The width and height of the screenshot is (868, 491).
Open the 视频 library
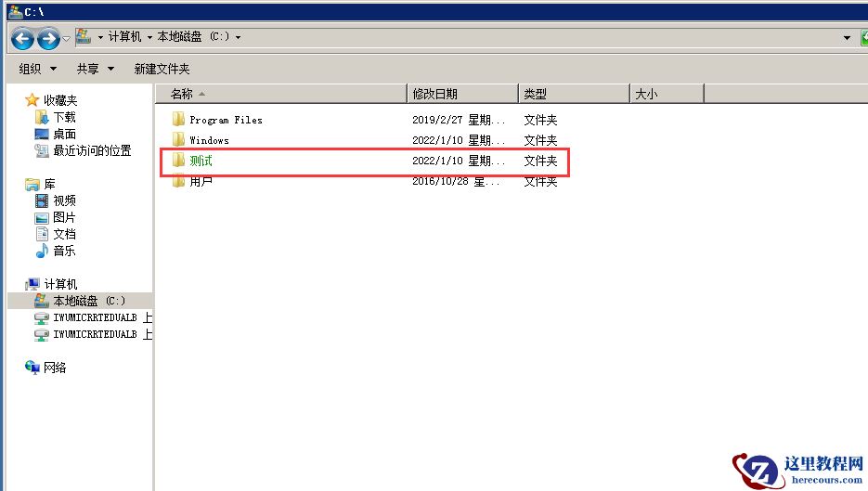(x=64, y=200)
